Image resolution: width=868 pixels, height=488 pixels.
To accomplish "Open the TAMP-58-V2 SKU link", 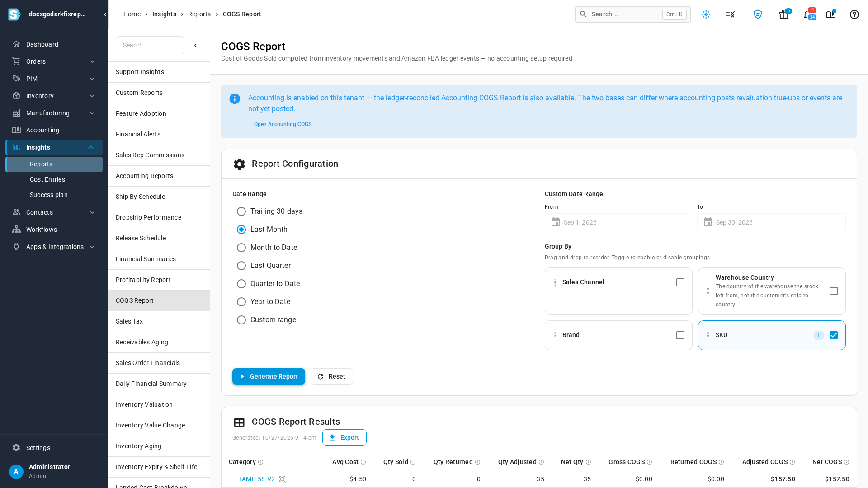I will 257,479.
